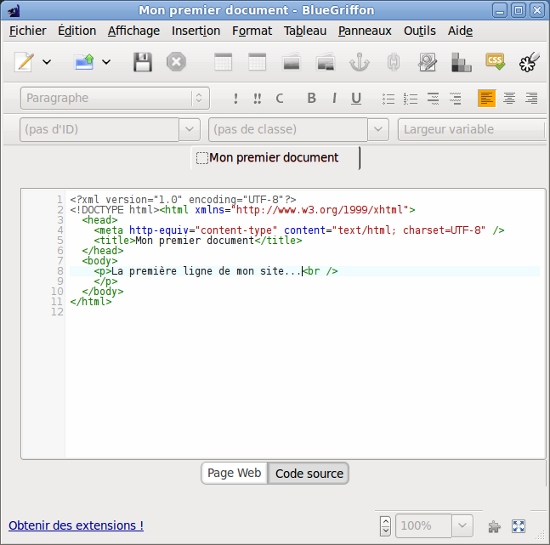Expand the class dropdown arrow
This screenshot has height=545, width=550.
pos(378,129)
